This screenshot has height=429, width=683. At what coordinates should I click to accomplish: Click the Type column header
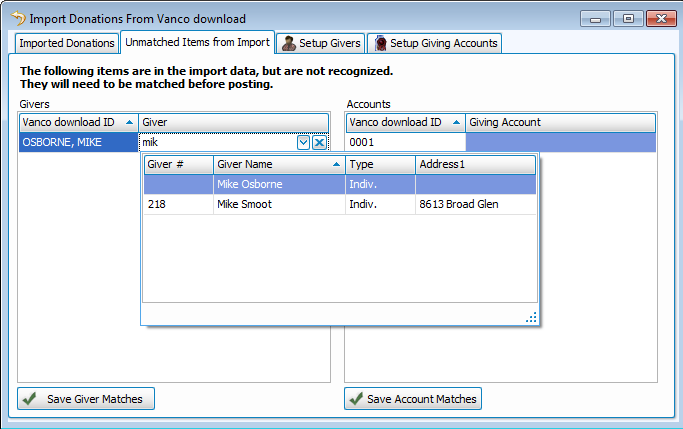point(380,164)
